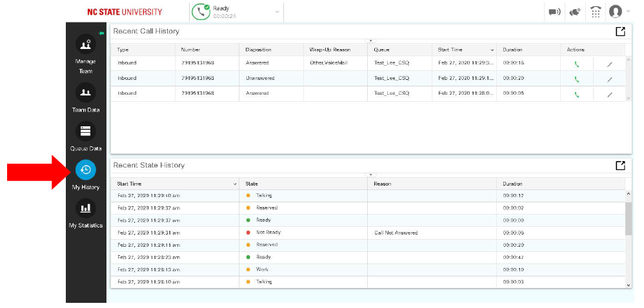Click the Disposition column header

coord(259,50)
